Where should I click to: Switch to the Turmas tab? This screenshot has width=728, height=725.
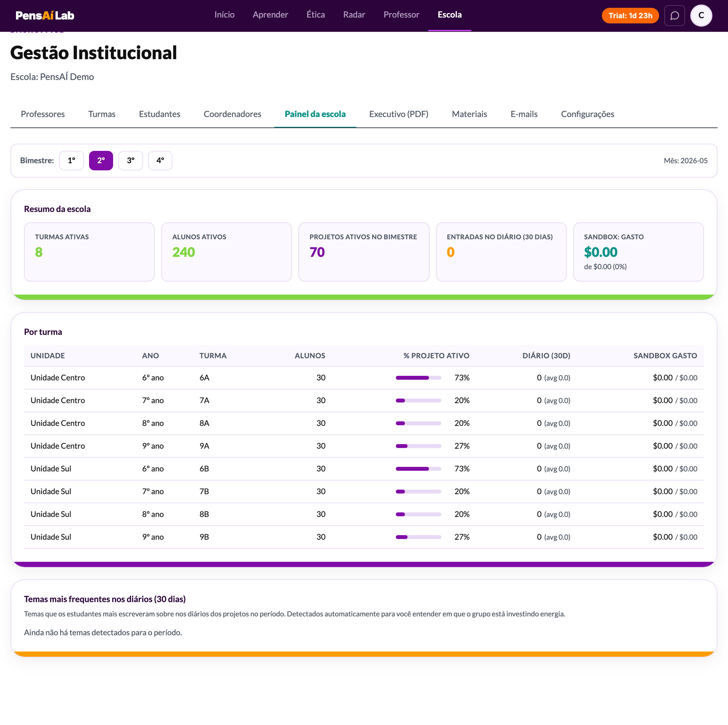[x=102, y=114]
